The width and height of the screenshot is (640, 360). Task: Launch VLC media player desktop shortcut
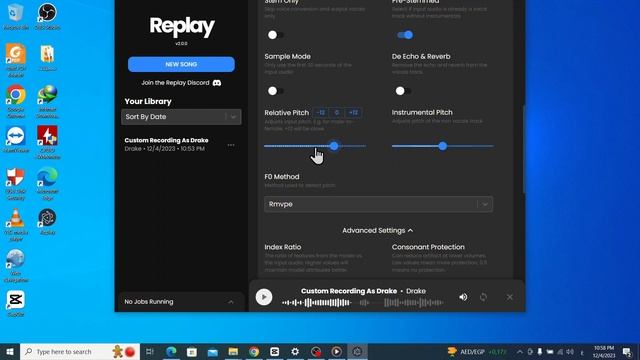point(16,224)
